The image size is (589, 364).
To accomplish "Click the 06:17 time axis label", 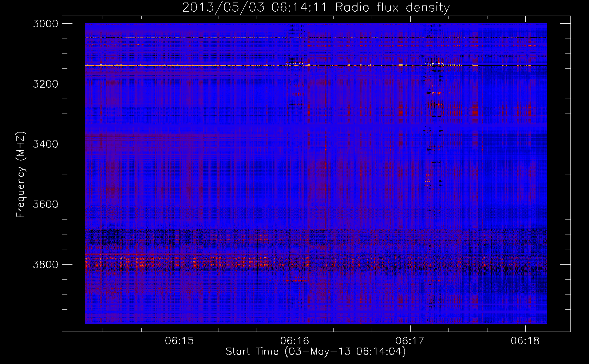I will tap(410, 341).
